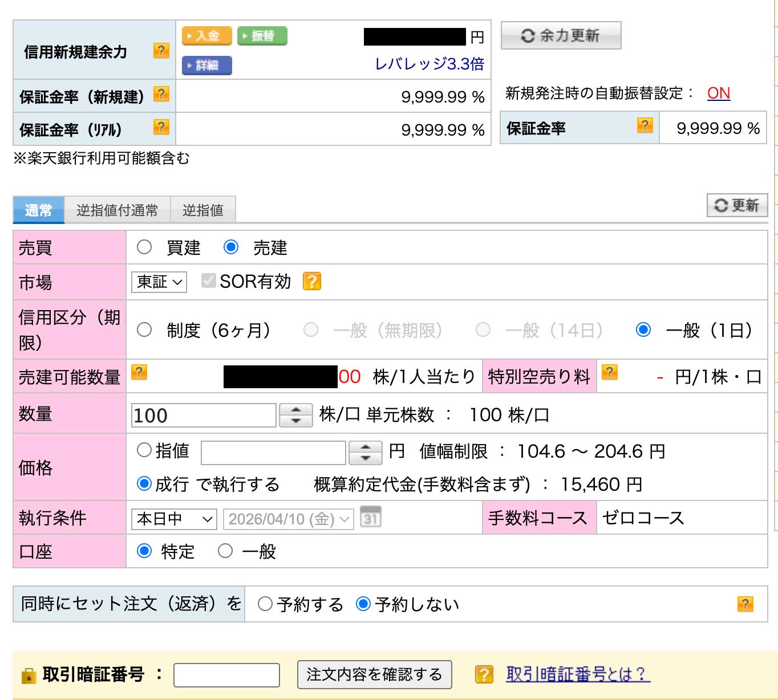Click help icon in set order row

(x=745, y=604)
